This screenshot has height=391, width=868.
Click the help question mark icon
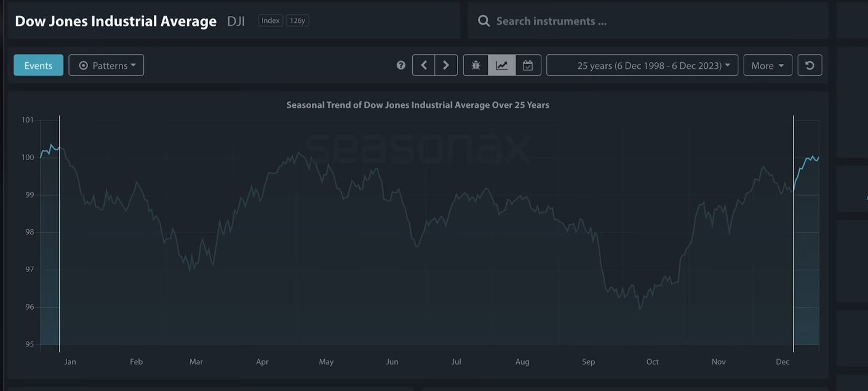point(401,65)
